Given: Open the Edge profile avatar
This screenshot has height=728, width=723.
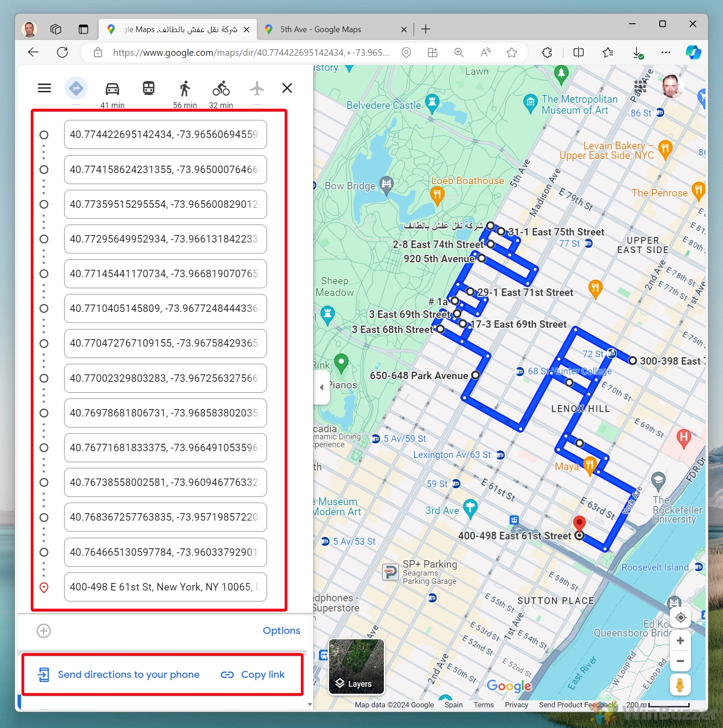Looking at the screenshot, I should click(29, 29).
